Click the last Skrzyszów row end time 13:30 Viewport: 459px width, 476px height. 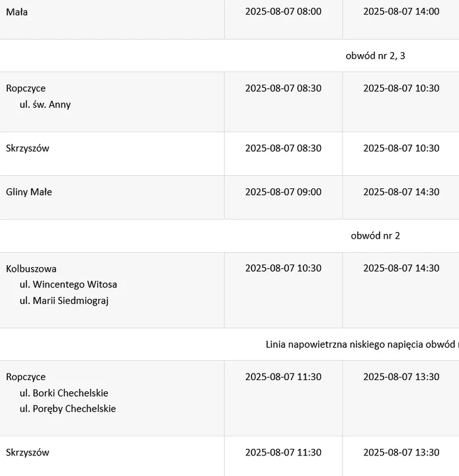coord(401,452)
